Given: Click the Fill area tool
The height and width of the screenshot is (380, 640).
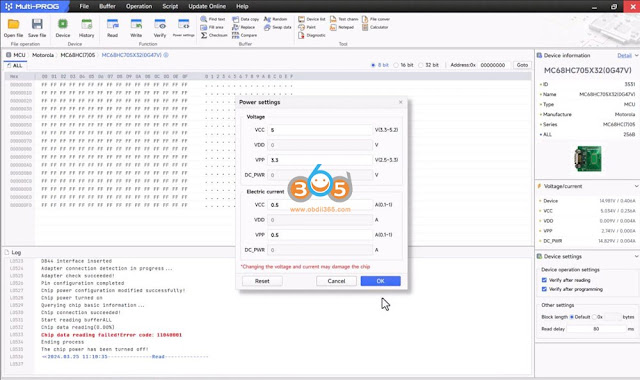Looking at the screenshot, I should (212, 27).
